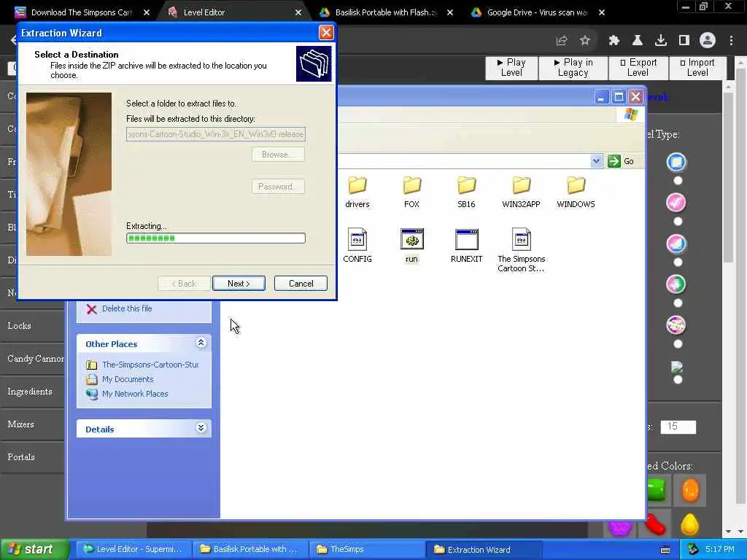Click the Export Level button
747x560 pixels.
tap(638, 68)
